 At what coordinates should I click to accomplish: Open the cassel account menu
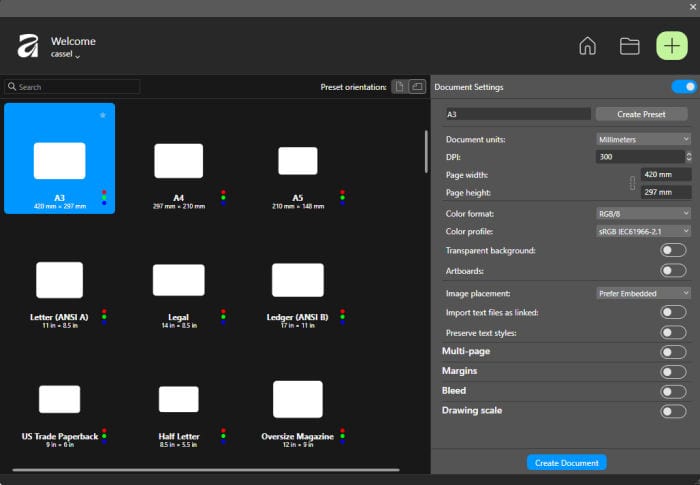[x=66, y=54]
